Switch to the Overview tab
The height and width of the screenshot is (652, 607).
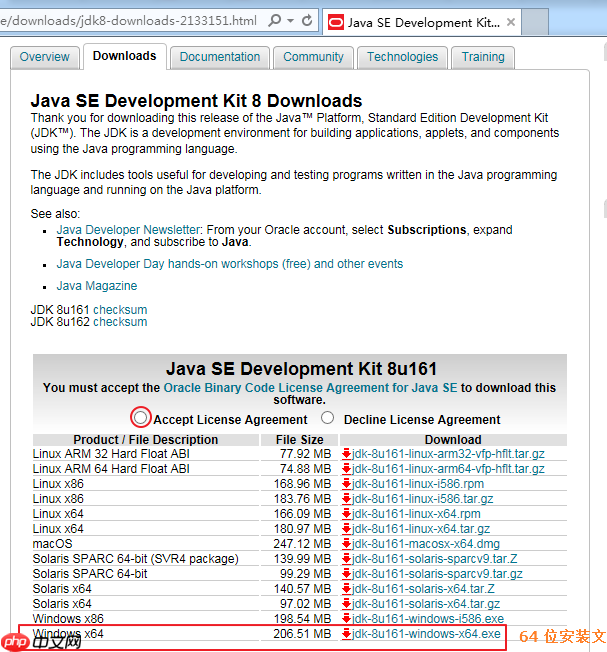point(44,57)
